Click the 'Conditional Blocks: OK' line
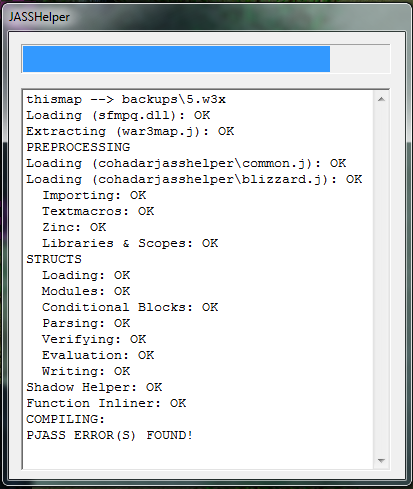Screen dimensions: 413x489 (130, 307)
